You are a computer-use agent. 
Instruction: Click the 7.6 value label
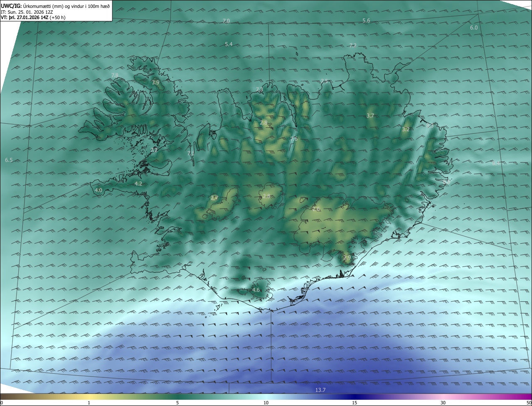point(294,139)
